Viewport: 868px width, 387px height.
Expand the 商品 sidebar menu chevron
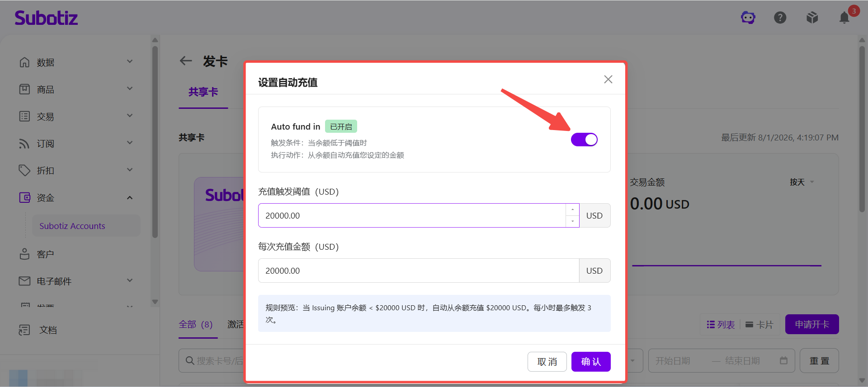pos(130,89)
